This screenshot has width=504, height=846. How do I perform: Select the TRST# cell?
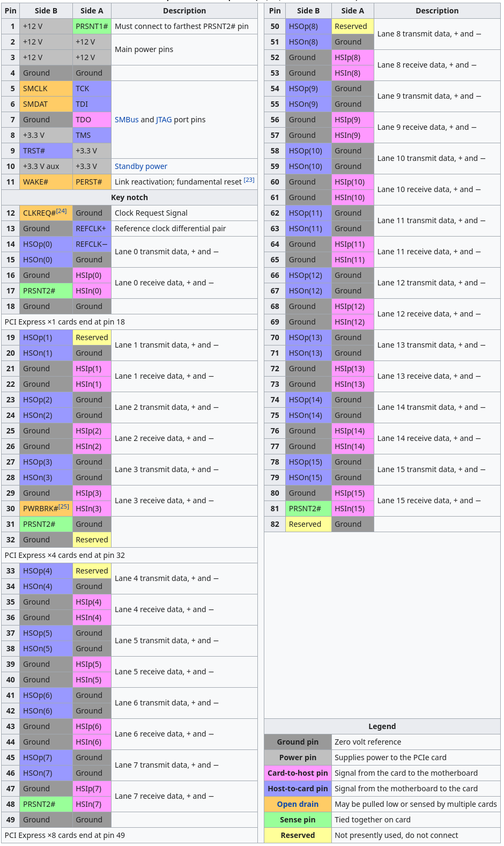pyautogui.click(x=46, y=151)
